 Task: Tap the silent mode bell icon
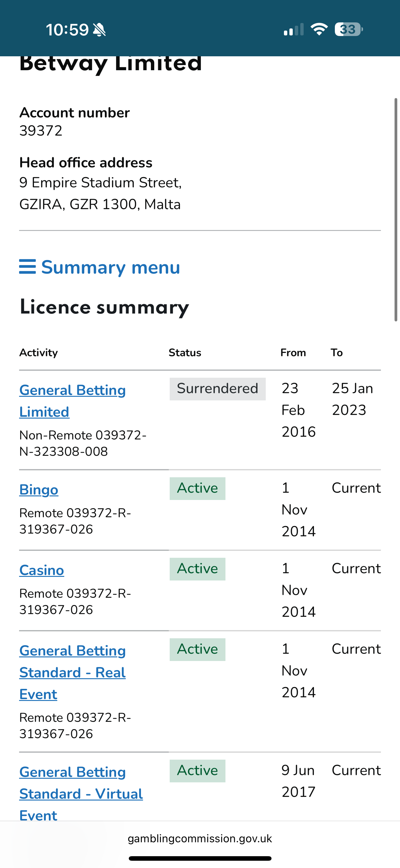[99, 30]
